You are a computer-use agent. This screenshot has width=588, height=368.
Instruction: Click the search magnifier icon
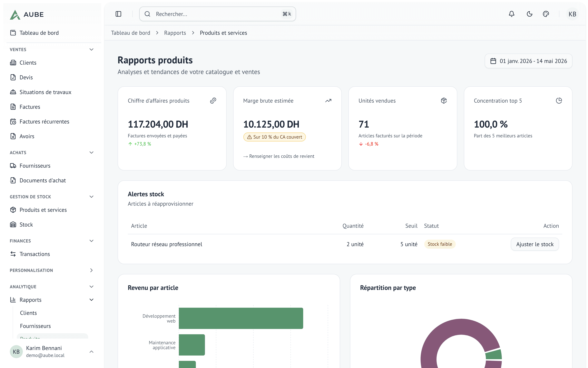[147, 14]
